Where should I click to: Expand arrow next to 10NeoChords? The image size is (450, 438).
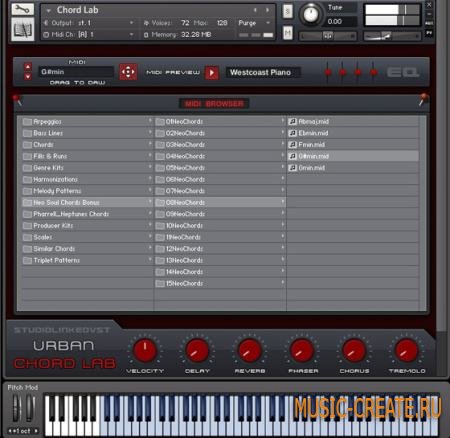point(283,225)
